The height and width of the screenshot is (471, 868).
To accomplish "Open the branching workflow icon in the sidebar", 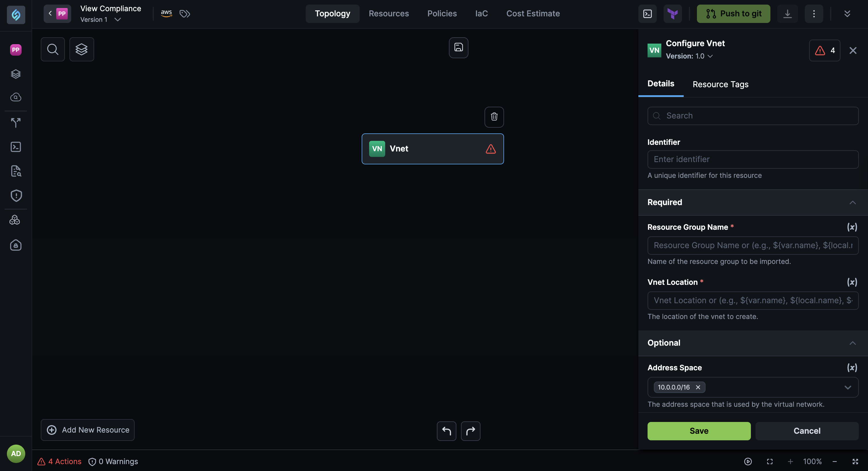I will click(x=16, y=122).
